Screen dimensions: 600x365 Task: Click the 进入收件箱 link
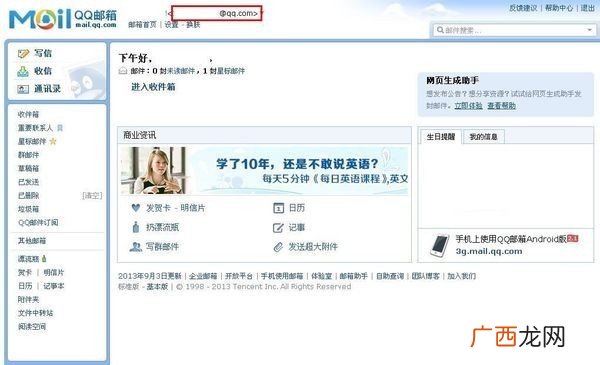pos(153,87)
